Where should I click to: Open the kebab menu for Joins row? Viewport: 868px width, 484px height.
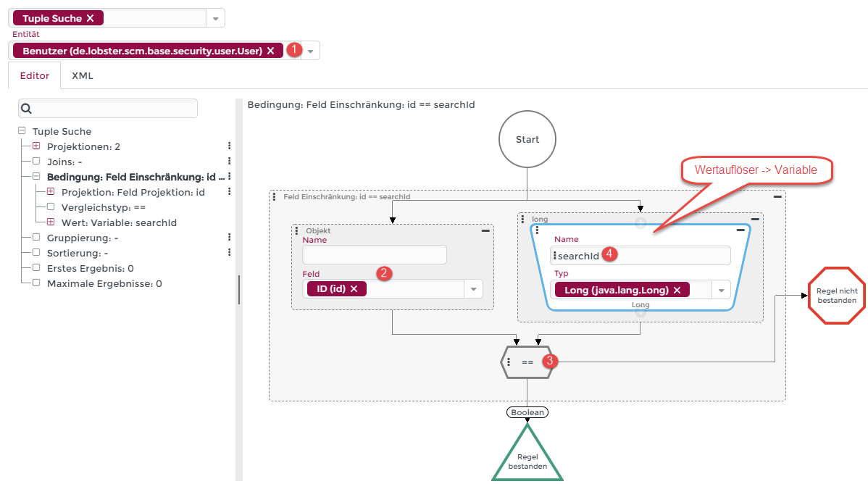(x=229, y=162)
